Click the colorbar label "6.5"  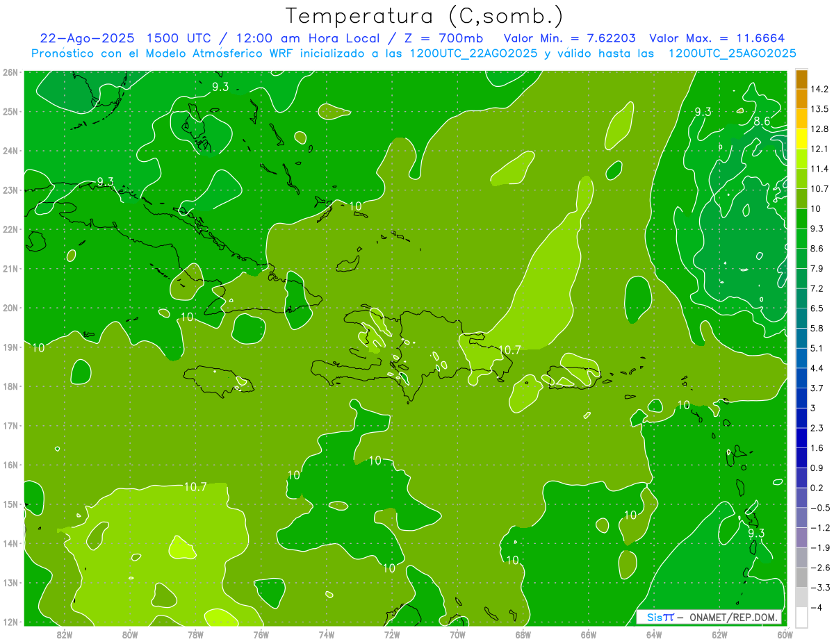click(817, 308)
